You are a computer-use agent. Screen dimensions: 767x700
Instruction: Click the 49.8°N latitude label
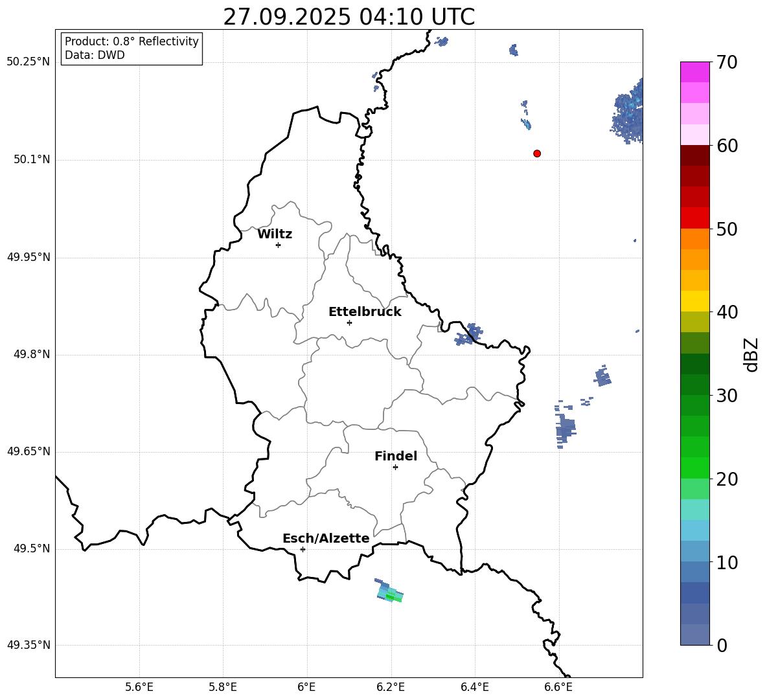[31, 354]
